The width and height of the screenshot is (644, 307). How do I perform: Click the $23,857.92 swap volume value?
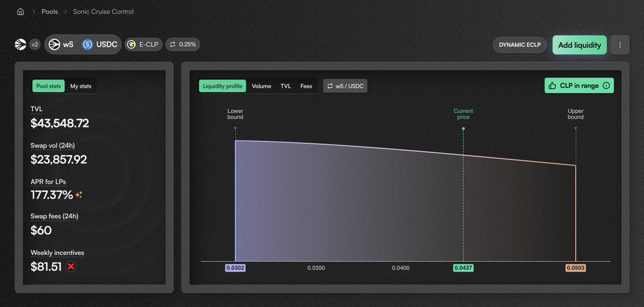click(x=58, y=159)
